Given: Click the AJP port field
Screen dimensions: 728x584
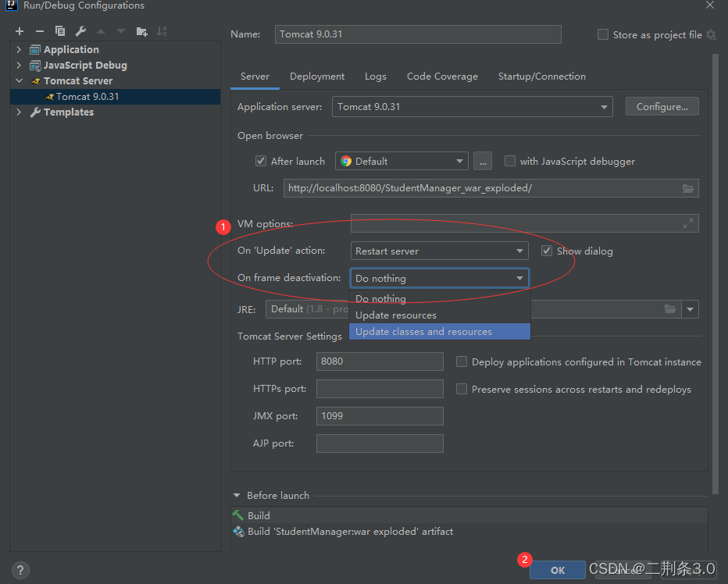Looking at the screenshot, I should [x=380, y=443].
